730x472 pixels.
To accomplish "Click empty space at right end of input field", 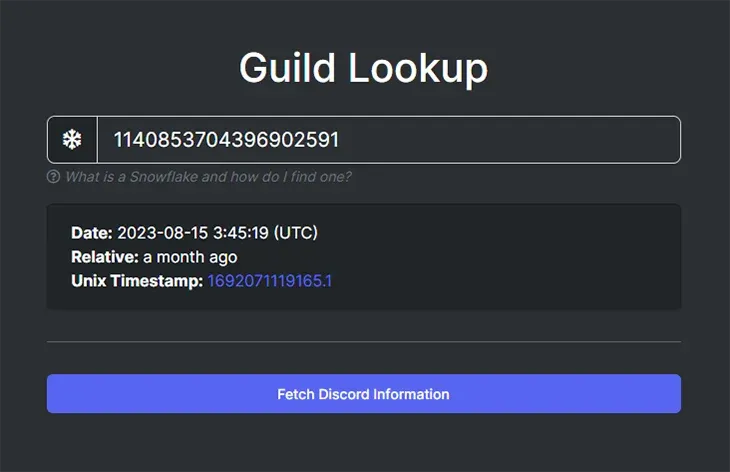I will tap(600, 140).
